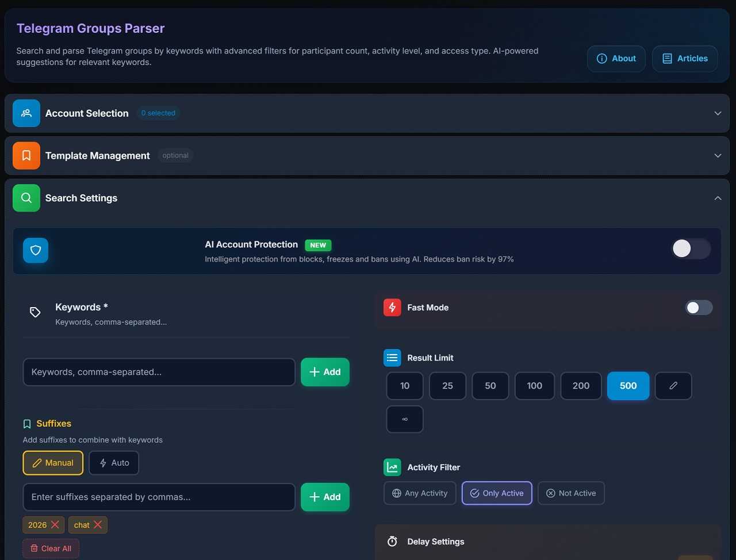Viewport: 736px width, 560px height.
Task: Click the Account Selection people icon
Action: 26,113
